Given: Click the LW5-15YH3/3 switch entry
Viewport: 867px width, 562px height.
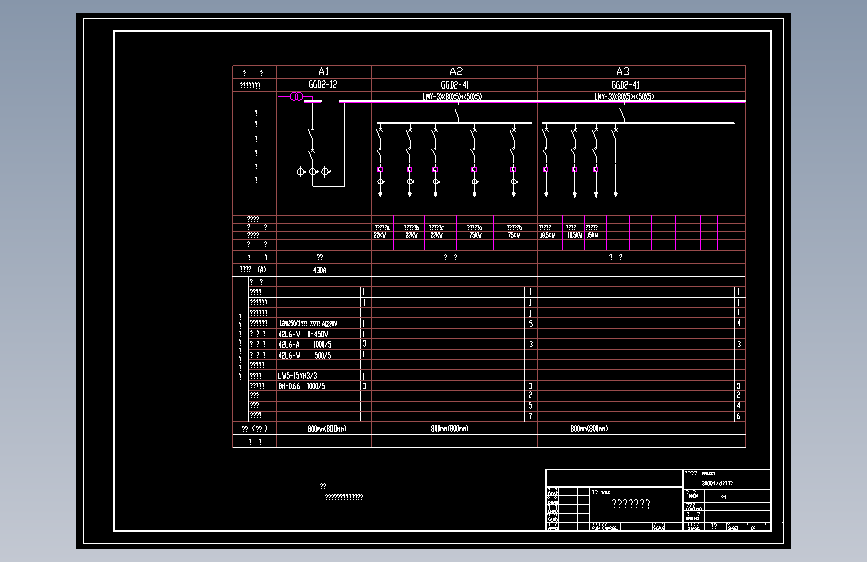Looking at the screenshot, I should click(297, 376).
